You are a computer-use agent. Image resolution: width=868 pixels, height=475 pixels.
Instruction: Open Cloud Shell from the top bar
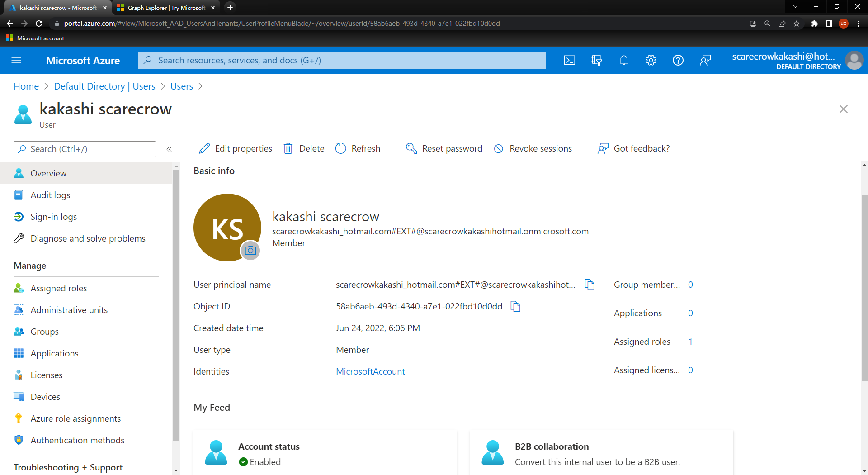(x=570, y=60)
